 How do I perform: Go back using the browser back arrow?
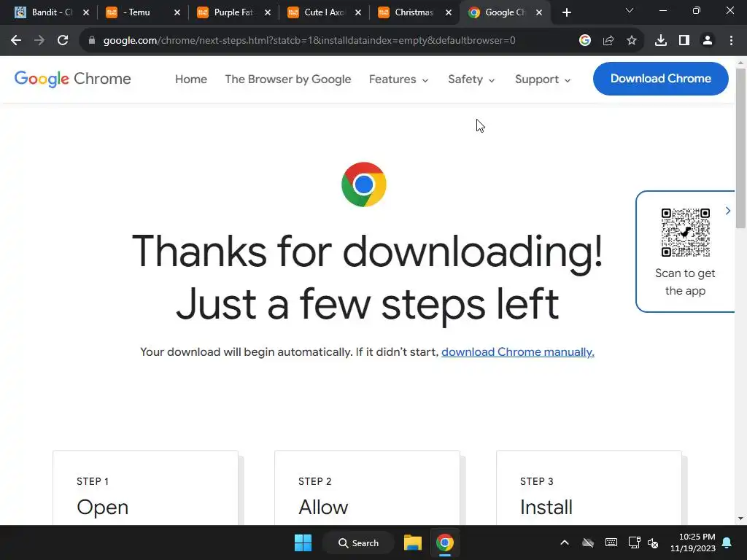pyautogui.click(x=16, y=41)
